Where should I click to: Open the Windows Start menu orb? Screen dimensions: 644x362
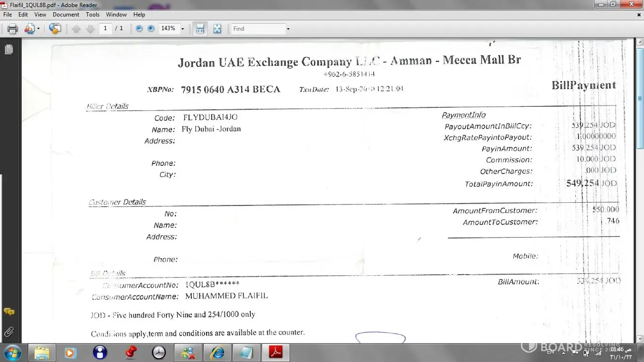click(13, 353)
